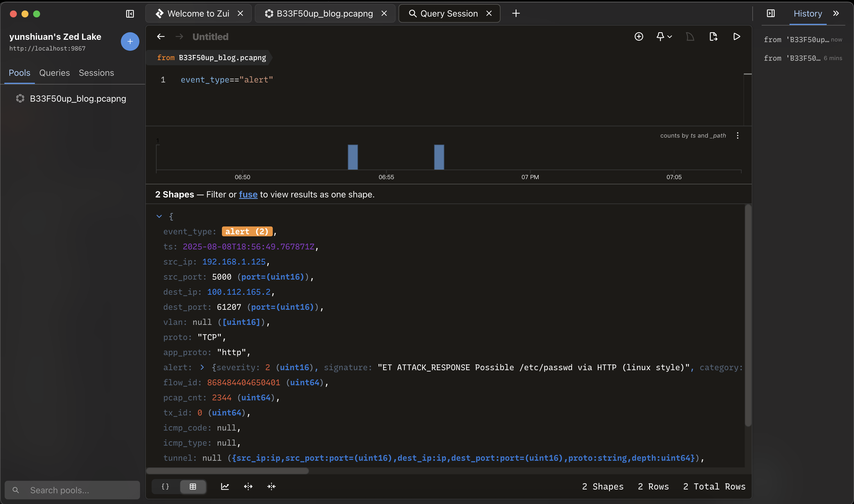This screenshot has width=854, height=504.
Task: Switch results to inspector braces view
Action: click(x=166, y=486)
